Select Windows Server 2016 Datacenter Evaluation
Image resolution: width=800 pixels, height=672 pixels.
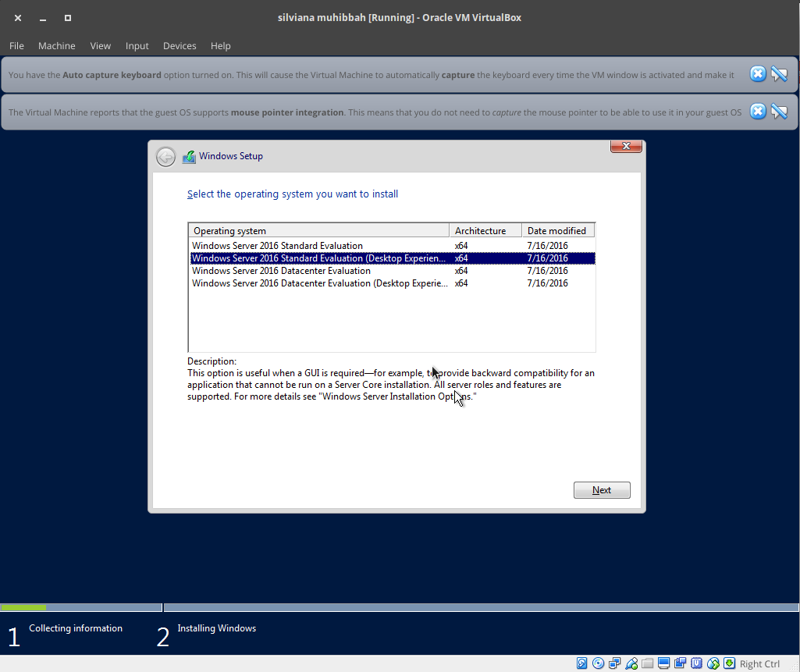point(281,270)
